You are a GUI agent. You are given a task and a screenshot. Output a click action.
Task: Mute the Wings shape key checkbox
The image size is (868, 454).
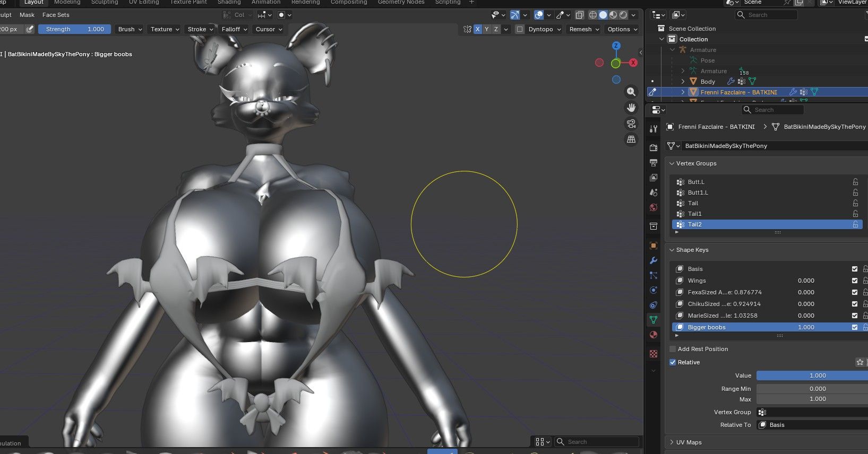855,281
